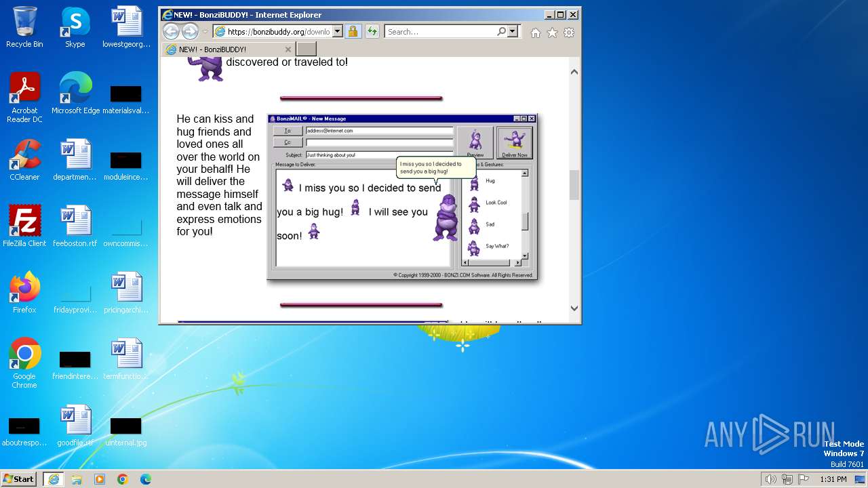This screenshot has width=868, height=488.
Task: Open Acrobat Reader DC desktop shortcut
Action: click(x=24, y=98)
